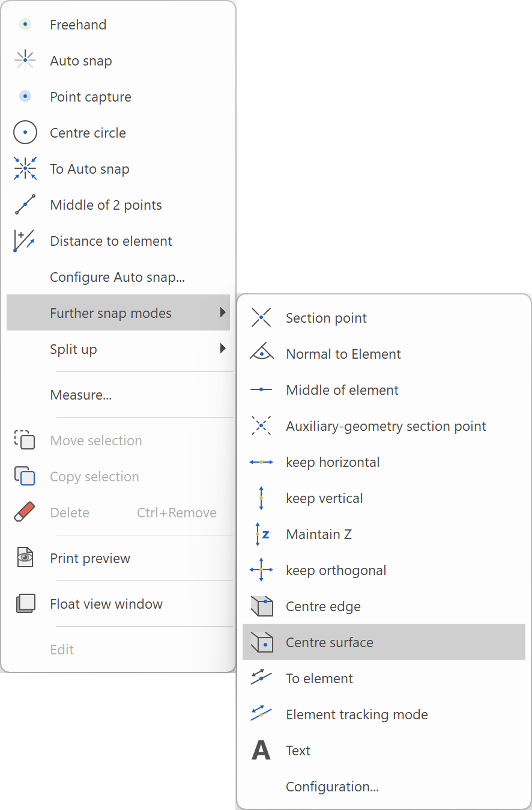Enable Maintain Z constraint
The height and width of the screenshot is (810, 532).
[x=318, y=534]
